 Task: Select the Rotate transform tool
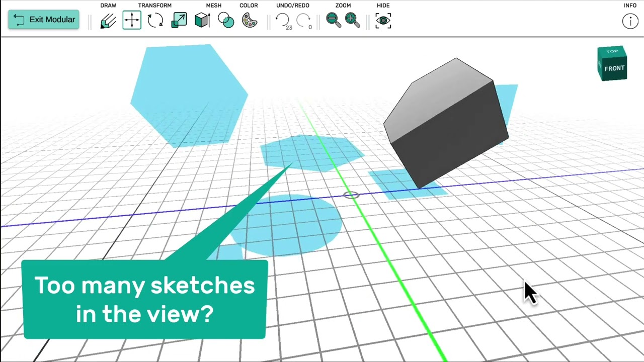[x=155, y=21]
